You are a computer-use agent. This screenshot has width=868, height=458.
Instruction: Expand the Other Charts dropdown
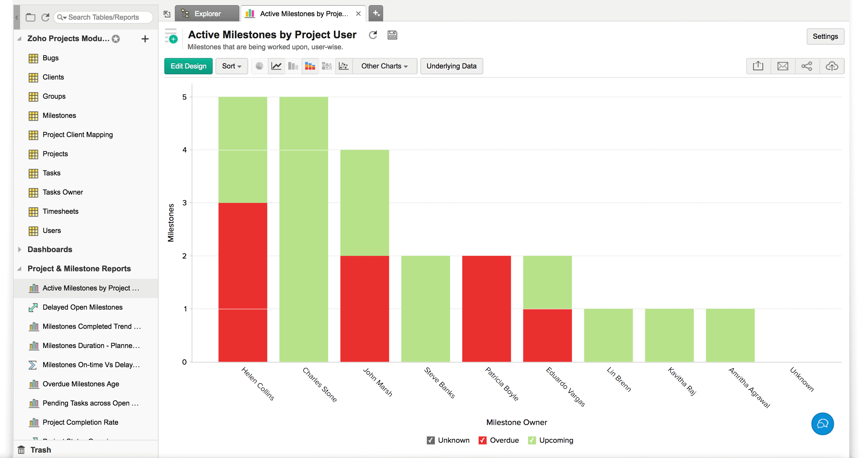[384, 66]
